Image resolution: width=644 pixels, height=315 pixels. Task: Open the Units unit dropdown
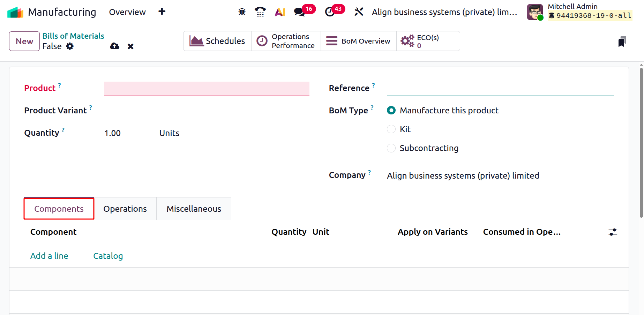coord(169,133)
